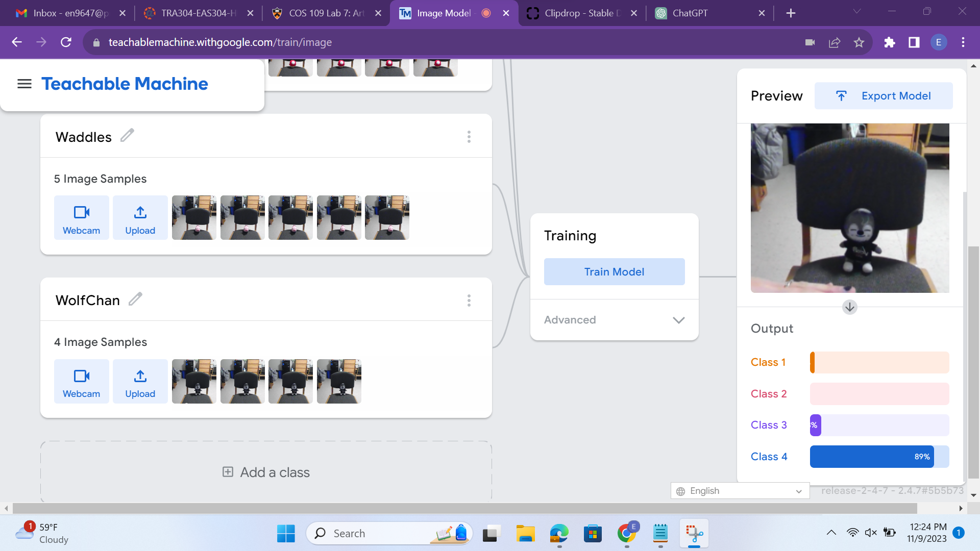
Task: Click the three-dot menu for WolfChan class
Action: click(x=469, y=300)
